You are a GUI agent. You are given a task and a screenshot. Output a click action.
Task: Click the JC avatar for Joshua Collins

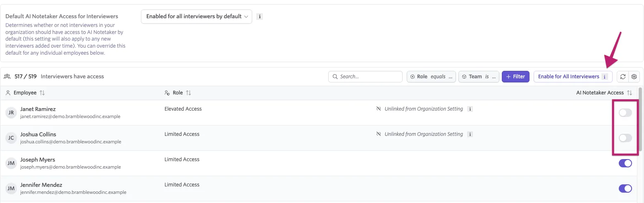click(x=11, y=138)
